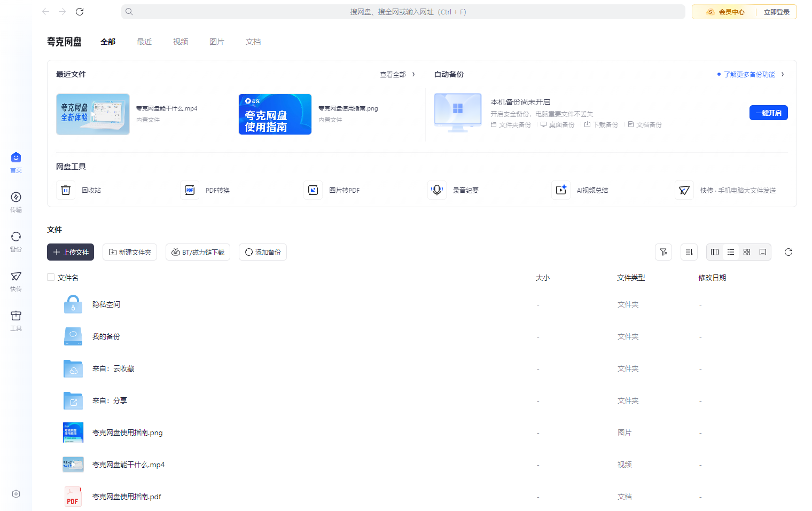Viewport: 812px width, 511px height.
Task: Refresh the file list
Action: pos(788,252)
